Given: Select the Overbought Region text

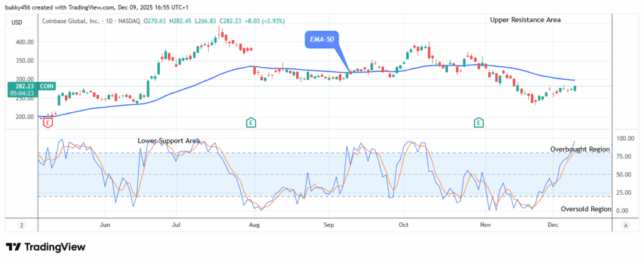Looking at the screenshot, I should click(580, 150).
